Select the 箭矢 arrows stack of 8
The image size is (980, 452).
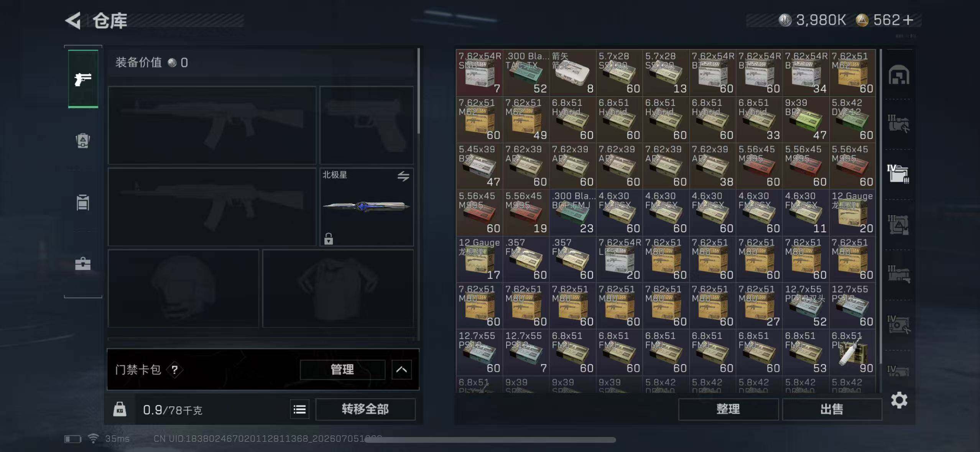pos(573,73)
